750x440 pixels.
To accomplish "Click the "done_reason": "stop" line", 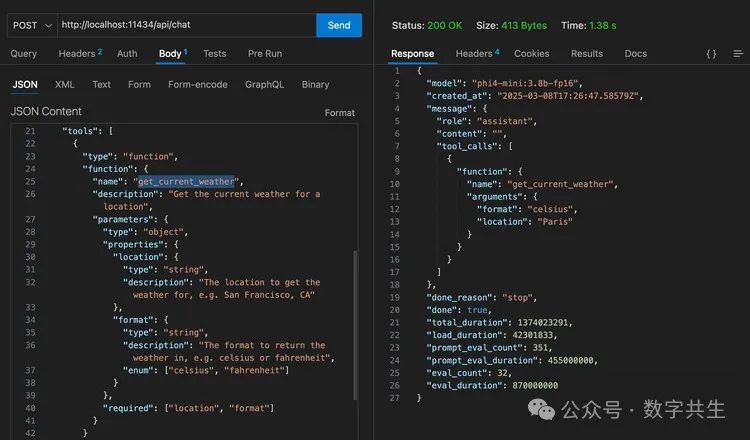I will coord(481,297).
